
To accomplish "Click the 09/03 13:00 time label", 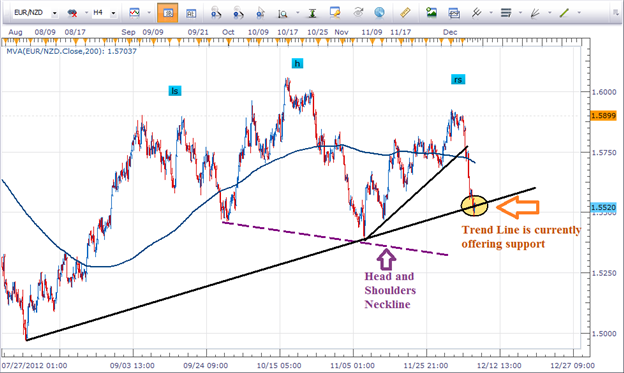I will 132,365.
